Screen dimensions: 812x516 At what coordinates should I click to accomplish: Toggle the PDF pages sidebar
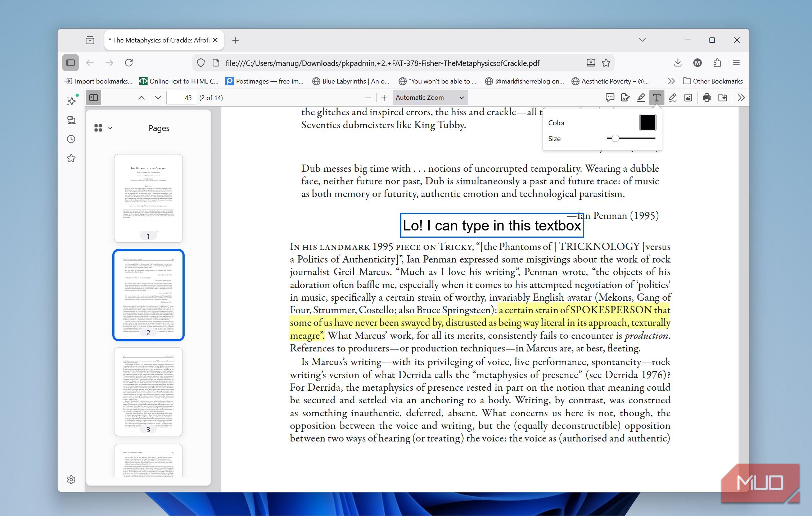[94, 98]
